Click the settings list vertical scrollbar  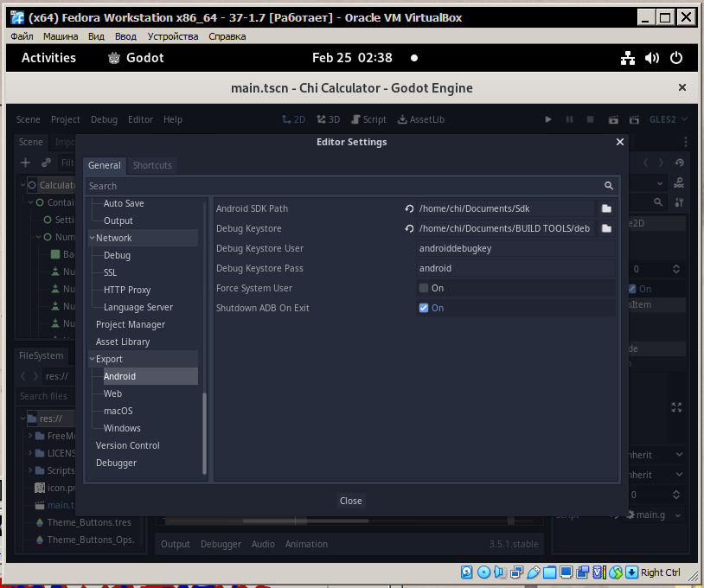205,433
